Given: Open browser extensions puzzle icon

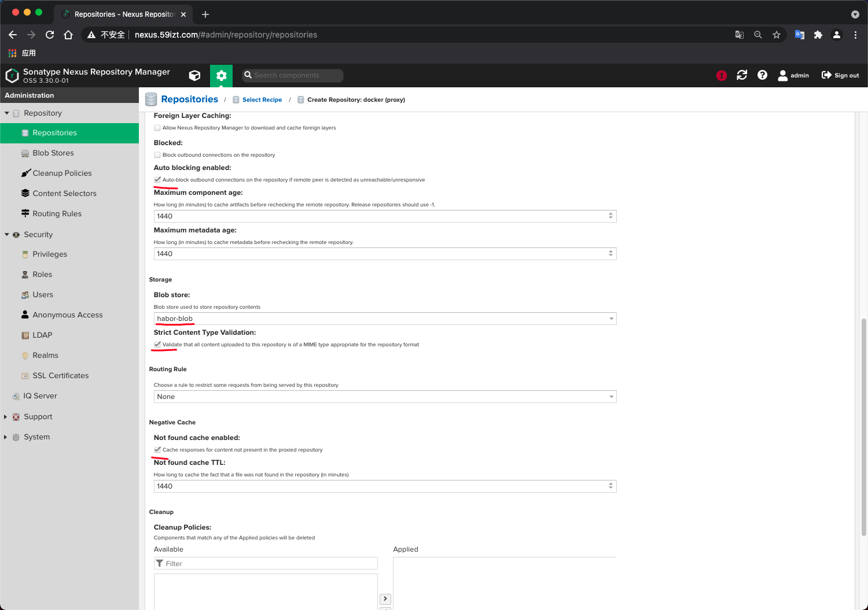Looking at the screenshot, I should point(818,35).
